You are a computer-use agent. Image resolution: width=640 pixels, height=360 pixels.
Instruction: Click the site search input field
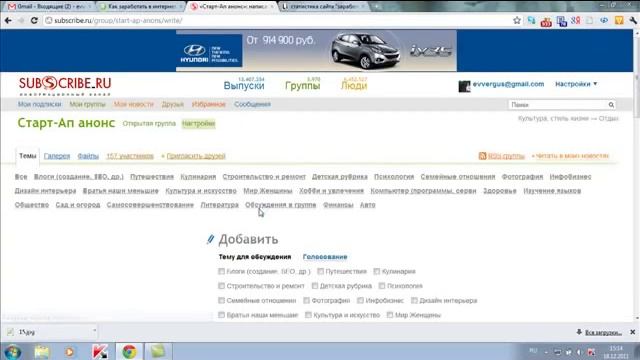(558, 105)
